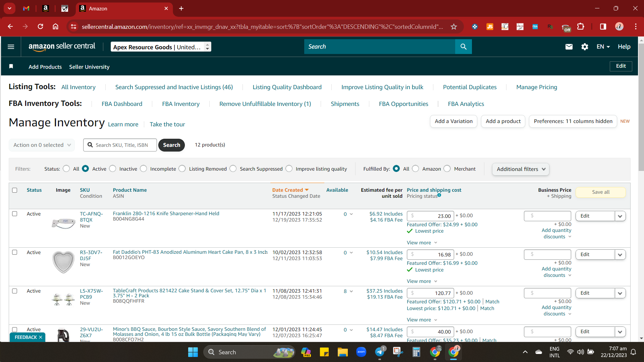The width and height of the screenshot is (644, 362).
Task: Open Edit dropdown arrow for Fat Daddio's Cake Pan
Action: pyautogui.click(x=620, y=255)
